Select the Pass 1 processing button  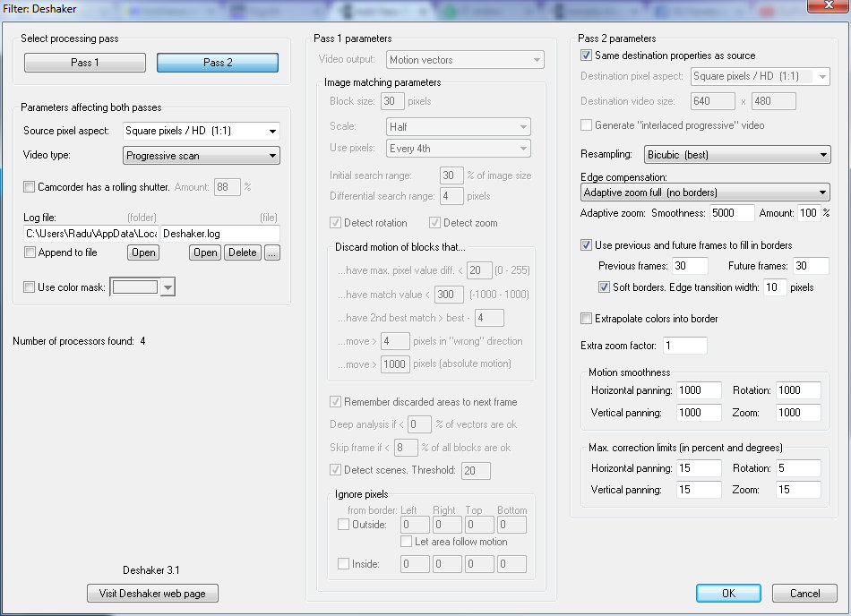point(85,63)
